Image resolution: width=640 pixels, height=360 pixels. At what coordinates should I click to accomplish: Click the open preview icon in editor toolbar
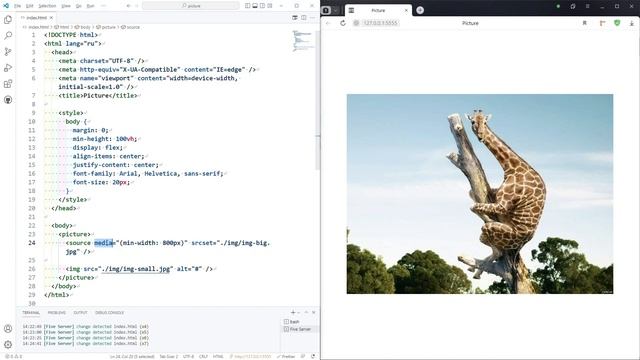coord(295,18)
